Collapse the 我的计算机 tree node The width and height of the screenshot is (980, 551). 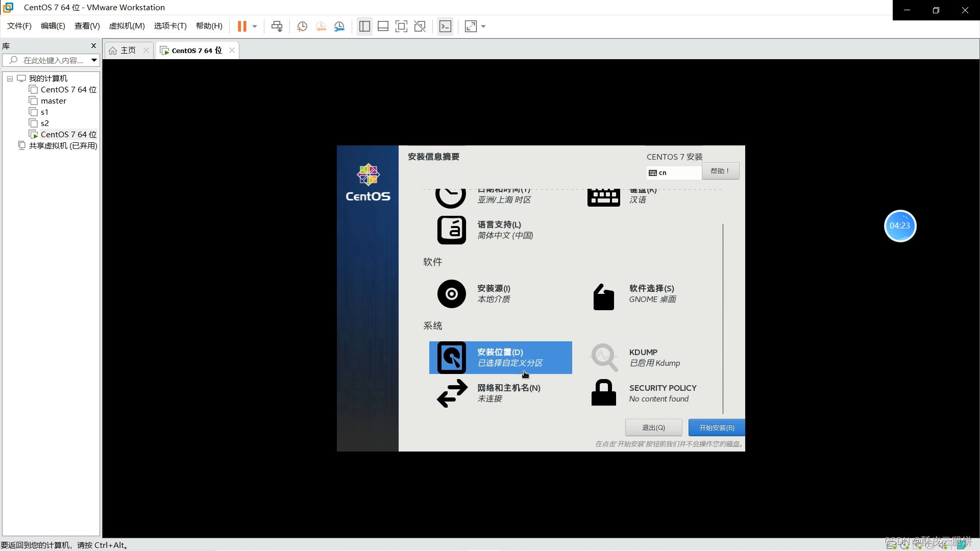[x=9, y=78]
